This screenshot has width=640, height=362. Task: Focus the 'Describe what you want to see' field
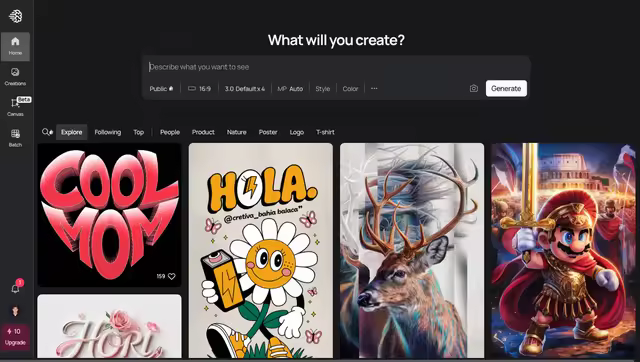coord(336,67)
